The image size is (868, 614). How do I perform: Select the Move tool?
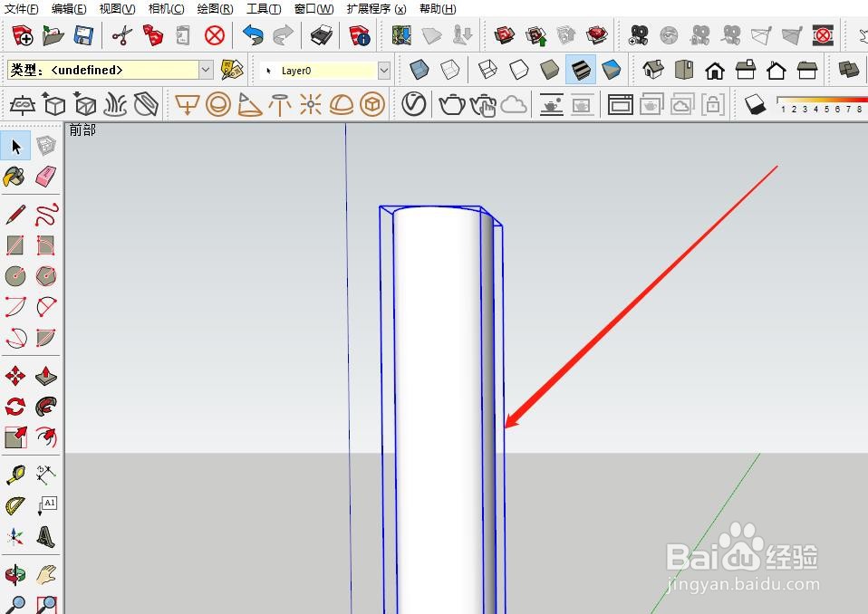15,376
